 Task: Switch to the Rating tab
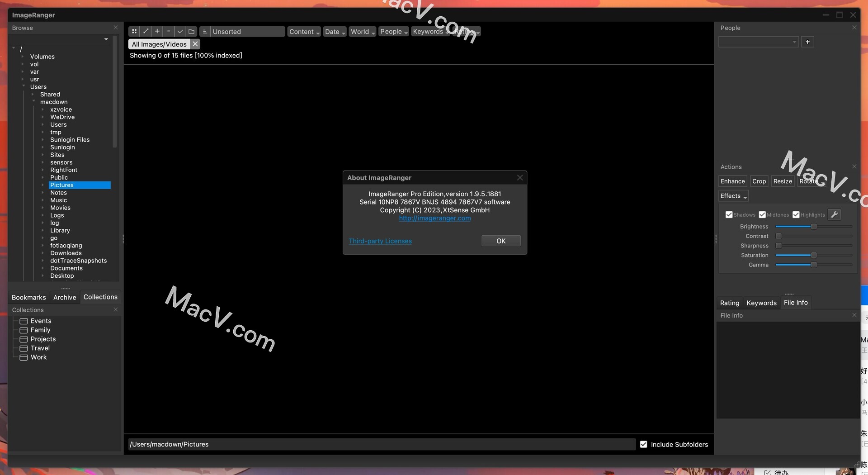click(730, 303)
